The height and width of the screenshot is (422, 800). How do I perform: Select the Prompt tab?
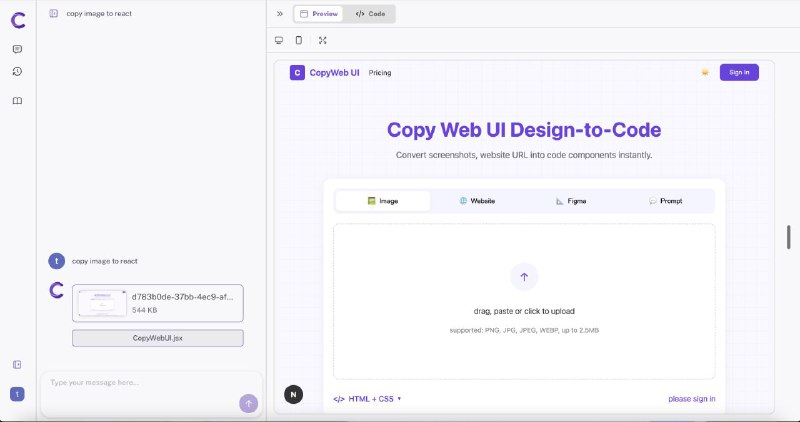tap(665, 201)
